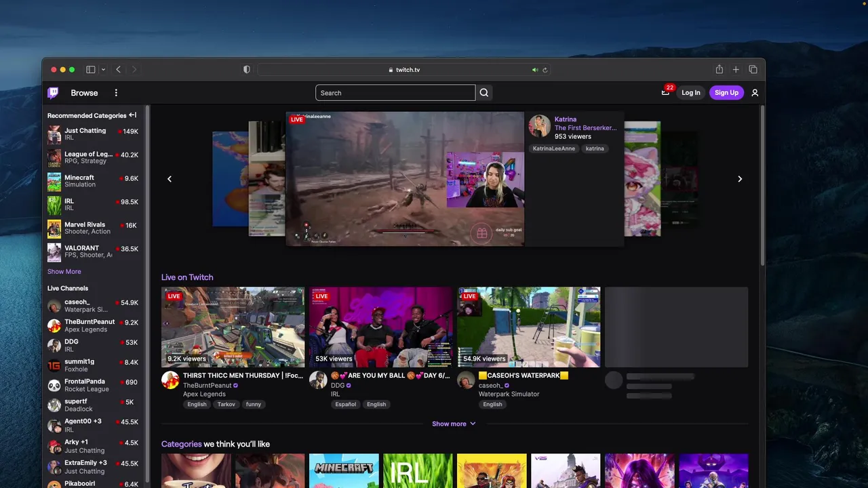Open TheBurntPeanut avatar under stream card

pyautogui.click(x=170, y=380)
